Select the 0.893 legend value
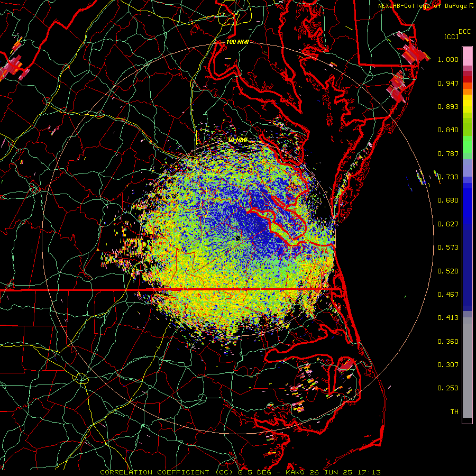This screenshot has height=476, width=476. 448,106
